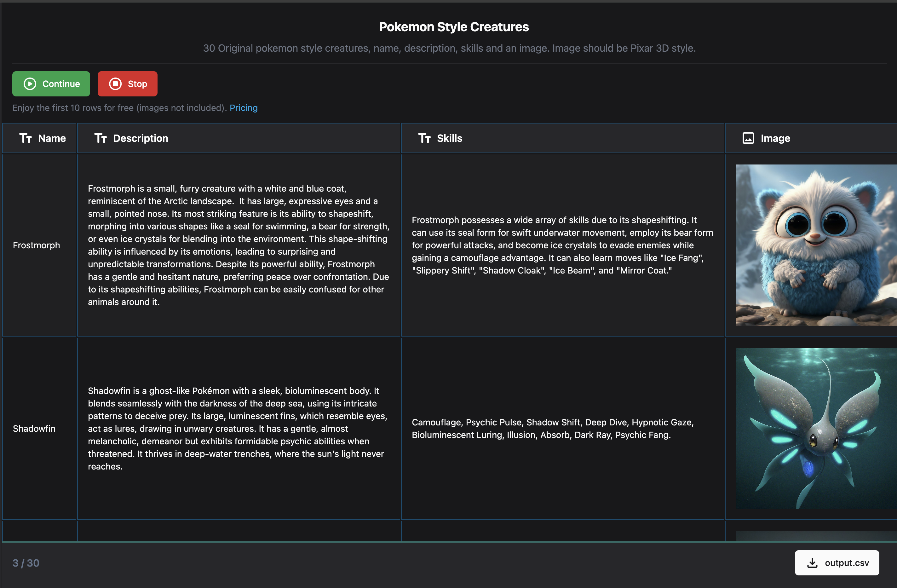Click the text-type icon beside Name
Viewport: 897px width, 588px height.
(x=25, y=138)
